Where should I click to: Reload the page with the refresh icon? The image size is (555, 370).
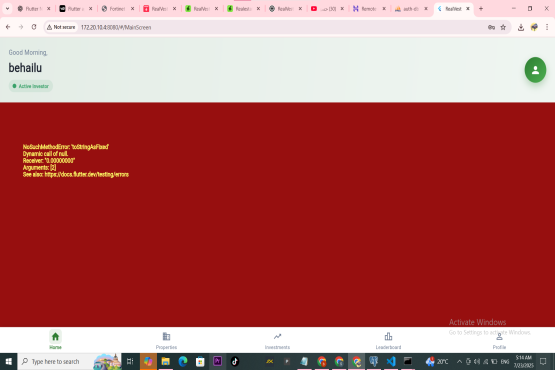pyautogui.click(x=34, y=27)
